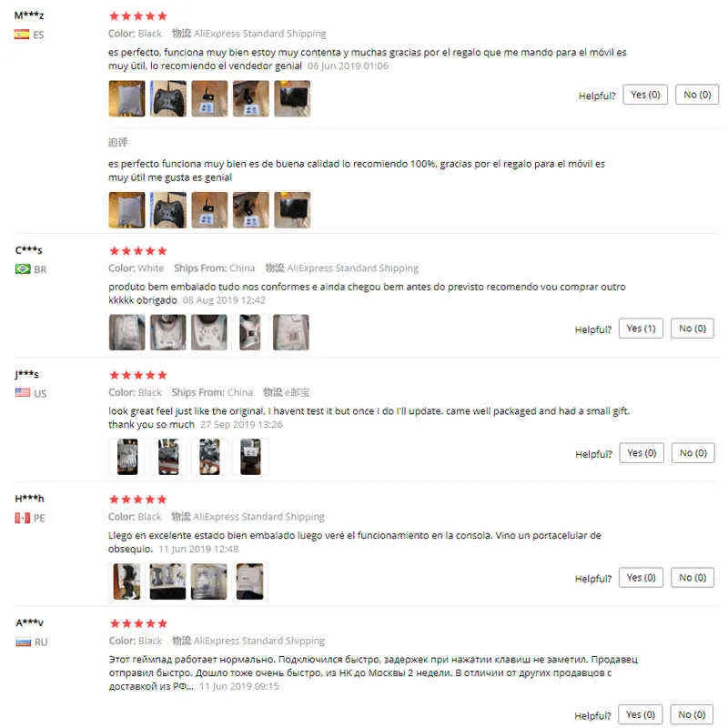This screenshot has width=728, height=728.
Task: Open the last photo in J***s's review
Action: 250,457
